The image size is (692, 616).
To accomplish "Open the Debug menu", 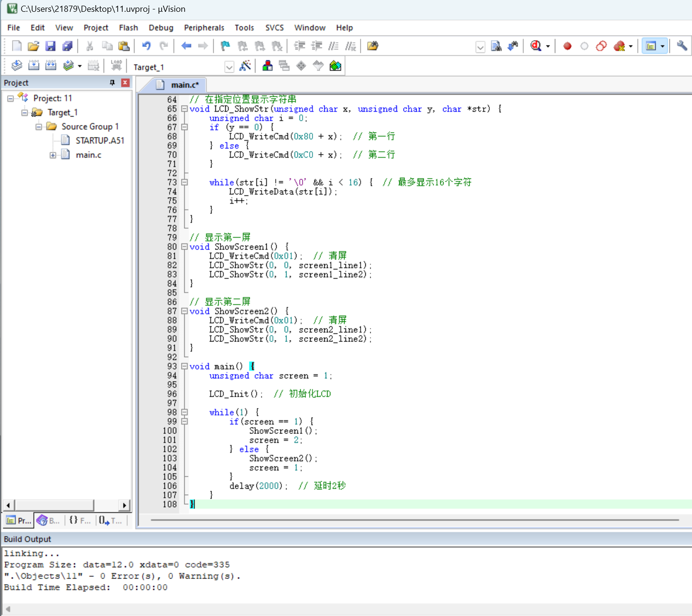I will pyautogui.click(x=161, y=27).
